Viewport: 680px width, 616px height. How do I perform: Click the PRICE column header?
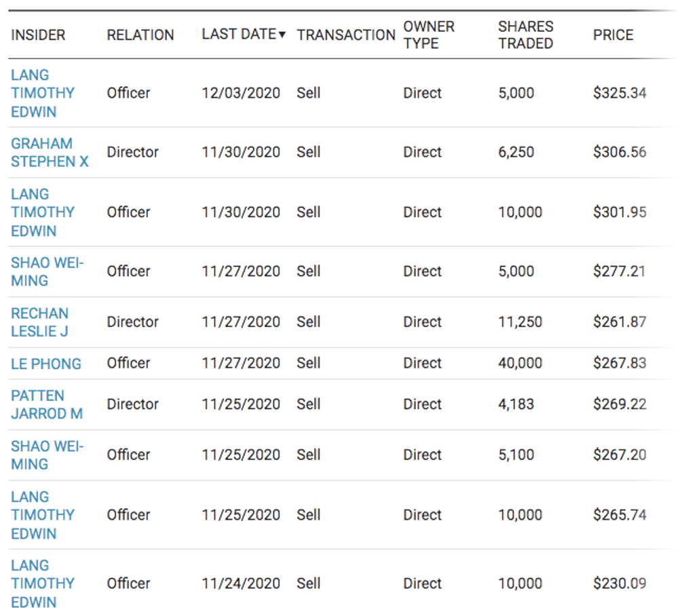[613, 35]
